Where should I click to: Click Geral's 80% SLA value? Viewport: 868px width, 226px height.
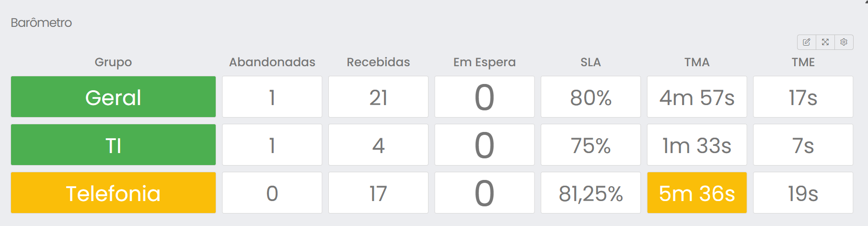click(x=590, y=97)
